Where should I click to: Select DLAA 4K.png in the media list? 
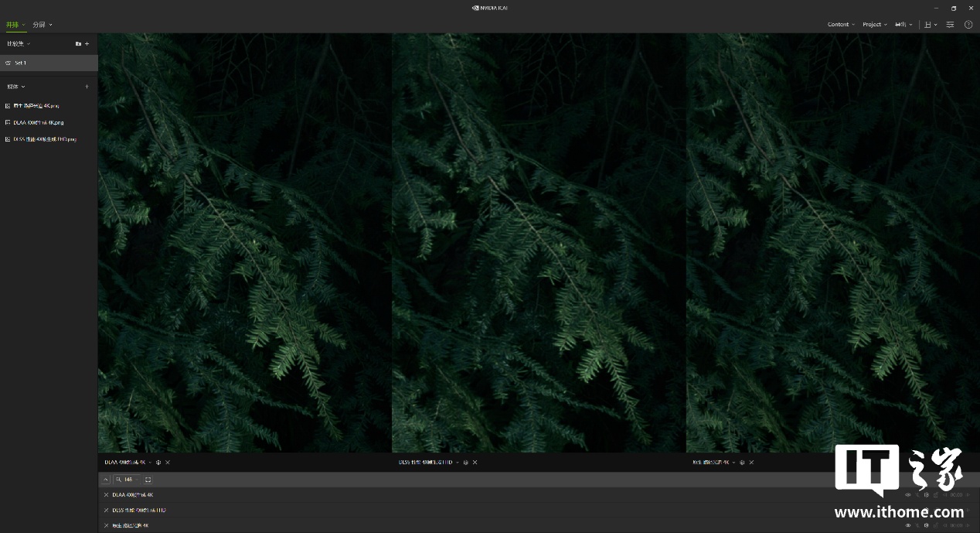[x=38, y=122]
